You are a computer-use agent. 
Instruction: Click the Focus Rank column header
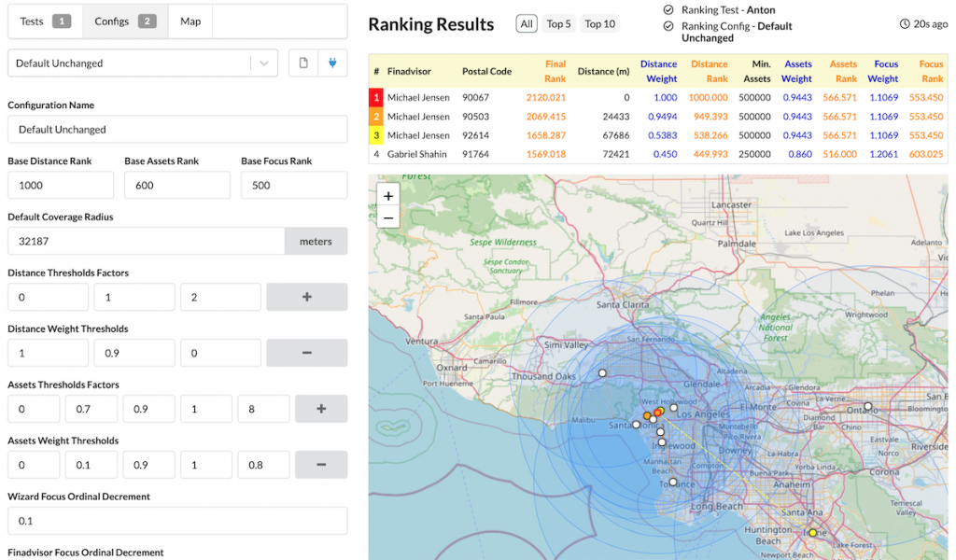coord(931,71)
